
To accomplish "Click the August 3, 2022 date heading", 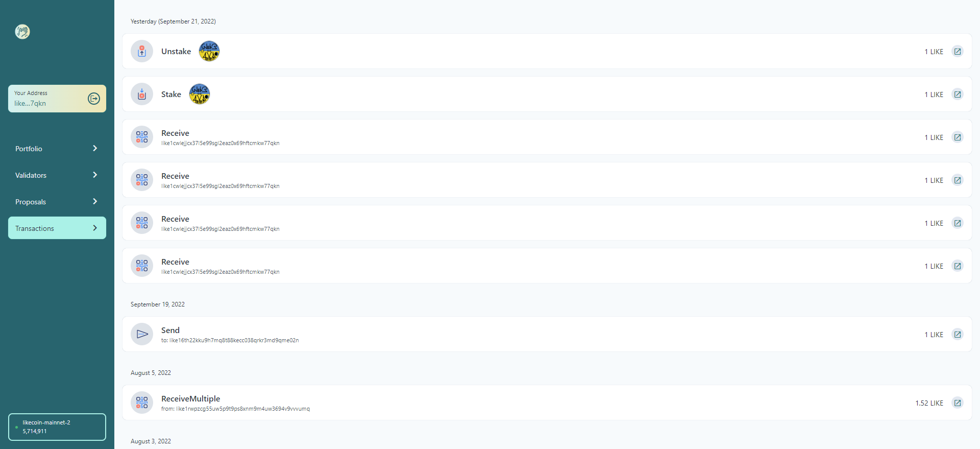I will click(151, 441).
